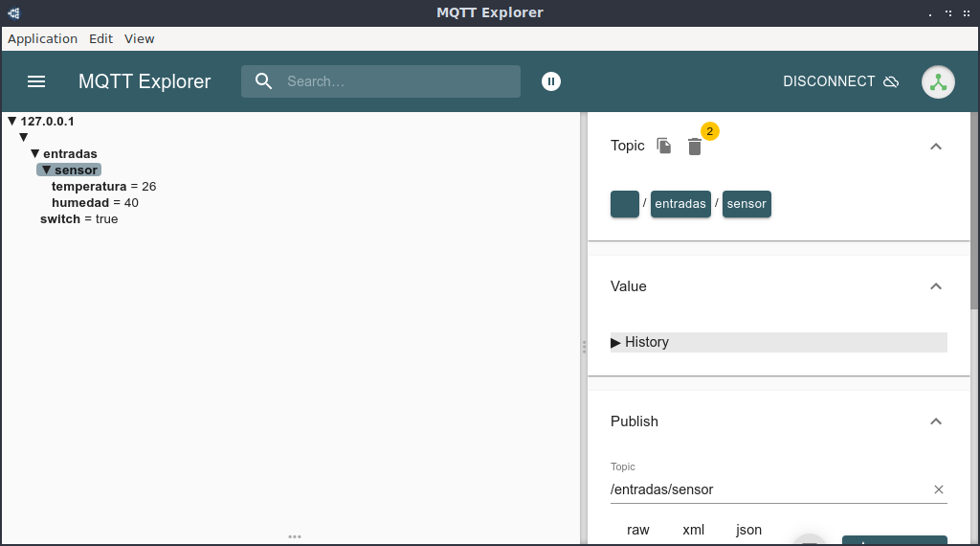980x546 pixels.
Task: Select the humedad = 40 row
Action: click(95, 203)
